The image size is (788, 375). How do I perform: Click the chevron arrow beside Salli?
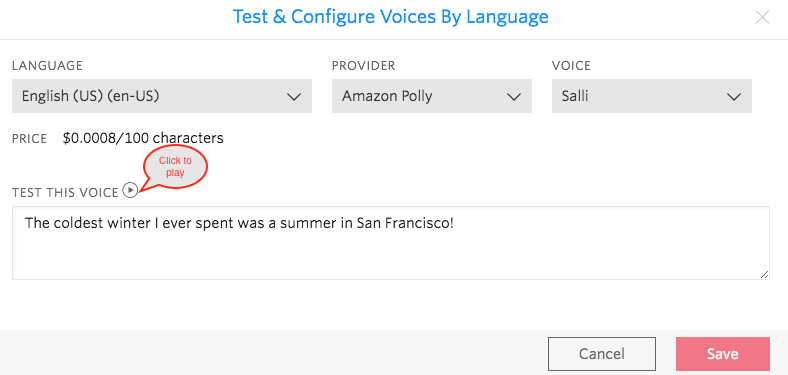(734, 97)
